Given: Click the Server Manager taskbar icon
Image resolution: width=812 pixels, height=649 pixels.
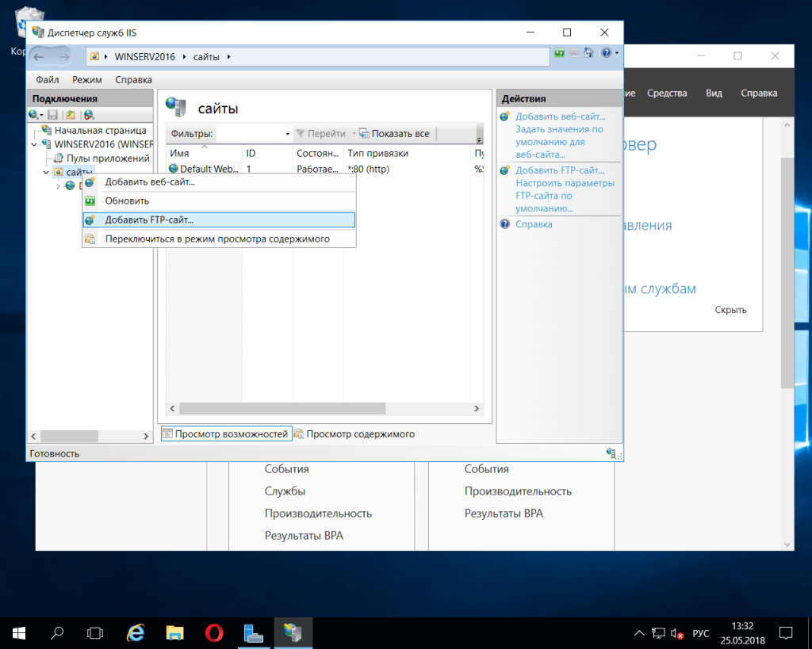Looking at the screenshot, I should (254, 633).
